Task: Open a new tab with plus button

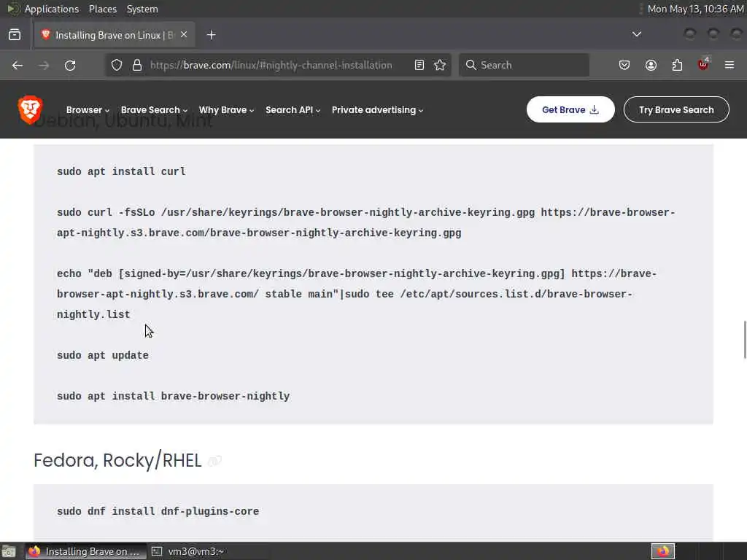Action: tap(211, 35)
